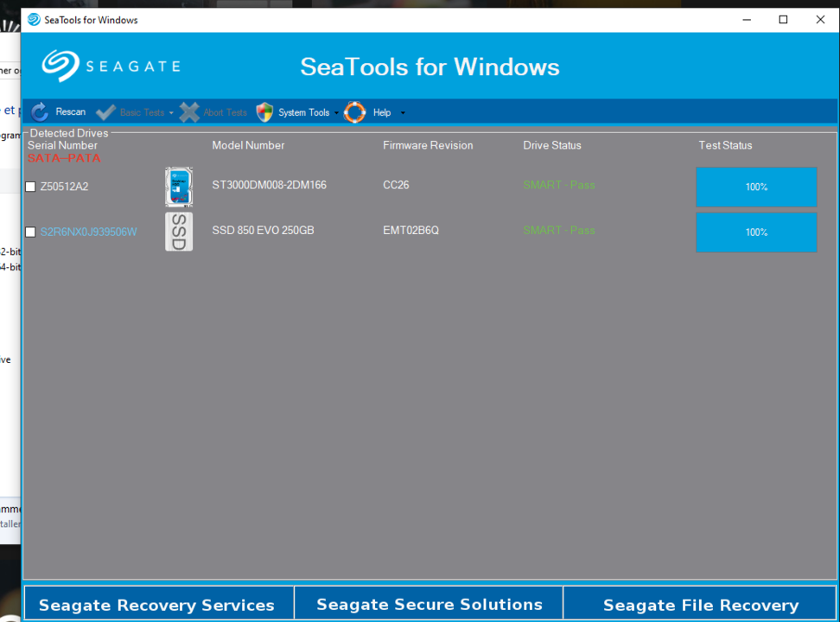Select model text SSD 850 EVO 250GB
The width and height of the screenshot is (840, 622).
[263, 231]
